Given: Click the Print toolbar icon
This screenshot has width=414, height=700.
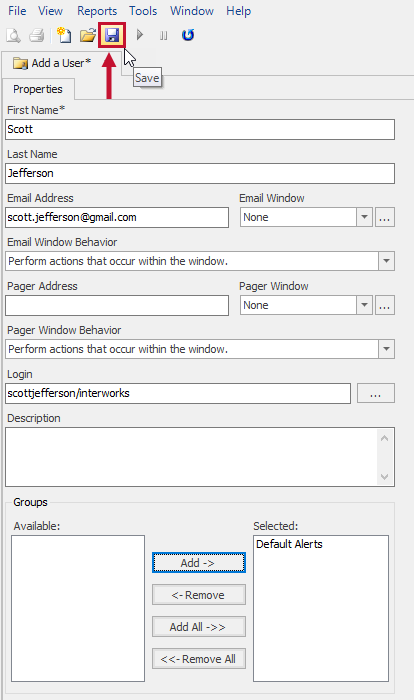Looking at the screenshot, I should pyautogui.click(x=37, y=35).
